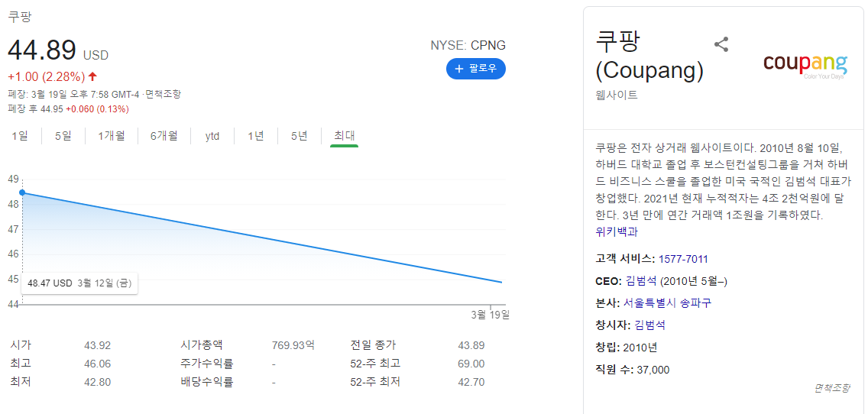Click the plus icon in 팔로우 button

(x=458, y=69)
